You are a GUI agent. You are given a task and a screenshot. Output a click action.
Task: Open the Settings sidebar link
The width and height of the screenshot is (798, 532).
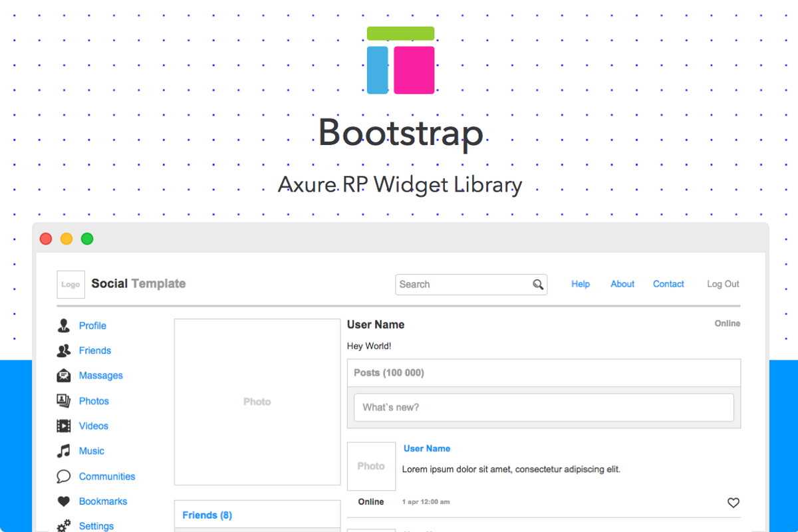pyautogui.click(x=96, y=526)
